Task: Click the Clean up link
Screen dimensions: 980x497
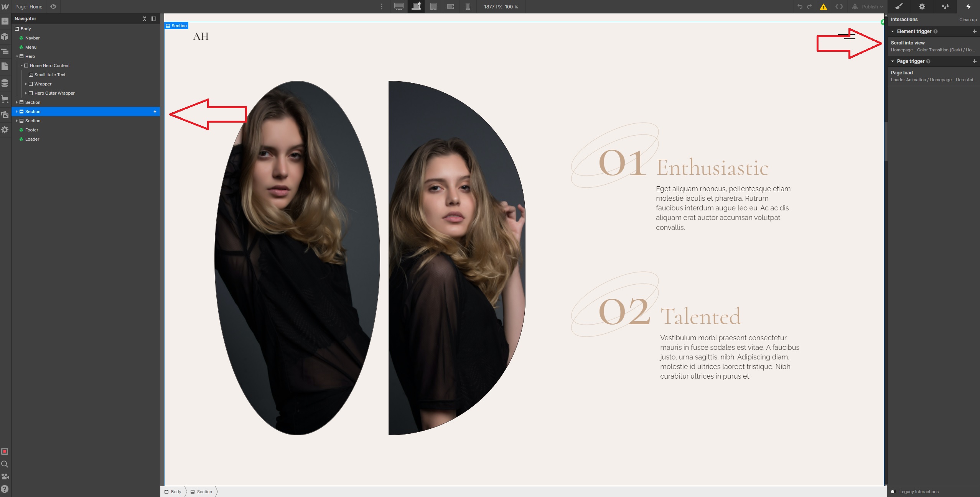Action: (x=968, y=20)
